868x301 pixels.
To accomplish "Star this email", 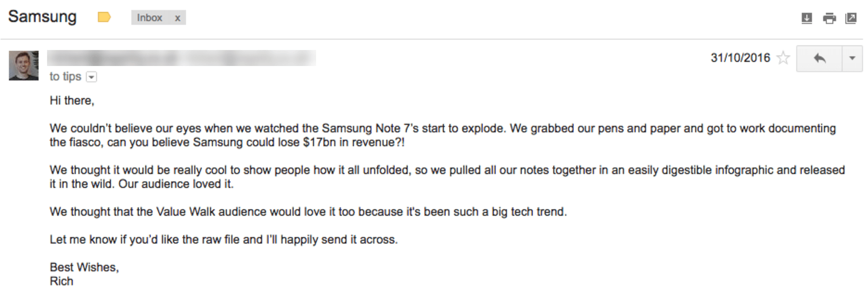I will click(x=784, y=58).
